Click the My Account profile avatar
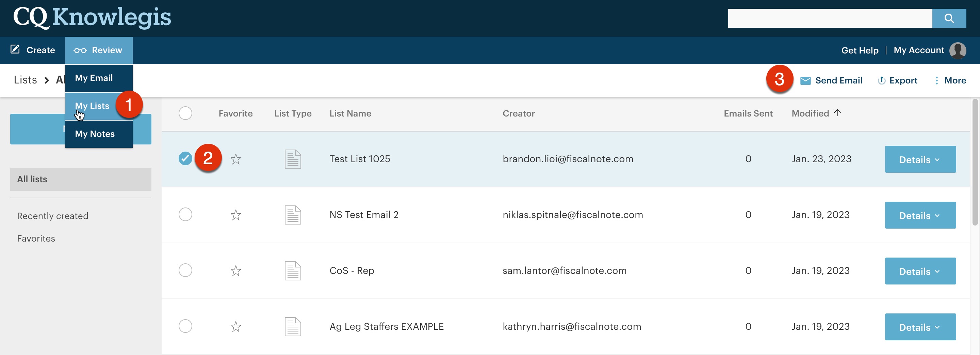This screenshot has width=980, height=355. point(957,50)
